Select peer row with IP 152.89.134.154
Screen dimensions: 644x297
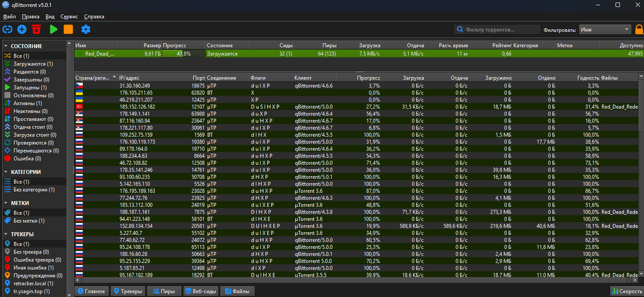click(356, 226)
